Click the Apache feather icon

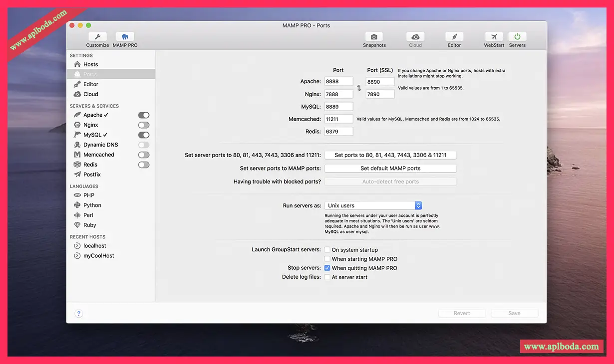tap(77, 115)
